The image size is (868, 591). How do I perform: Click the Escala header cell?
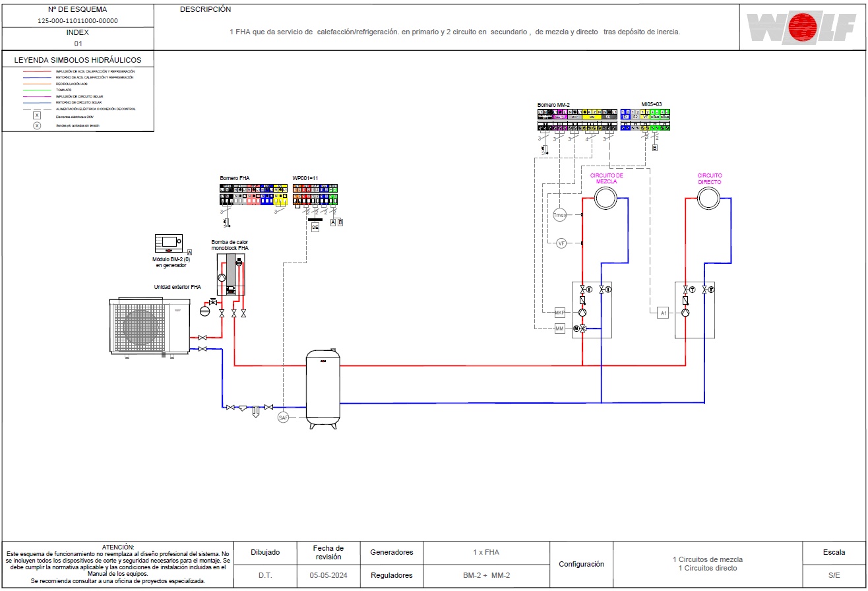pyautogui.click(x=834, y=552)
